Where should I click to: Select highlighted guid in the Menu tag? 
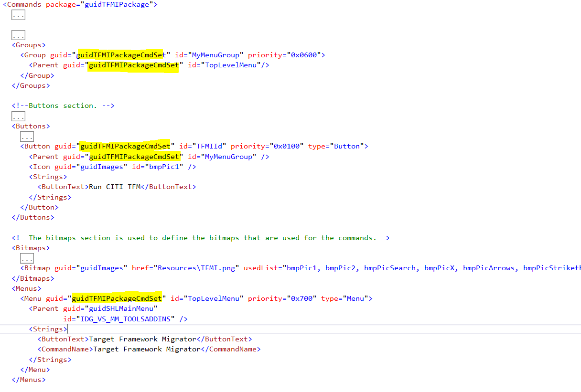click(117, 298)
